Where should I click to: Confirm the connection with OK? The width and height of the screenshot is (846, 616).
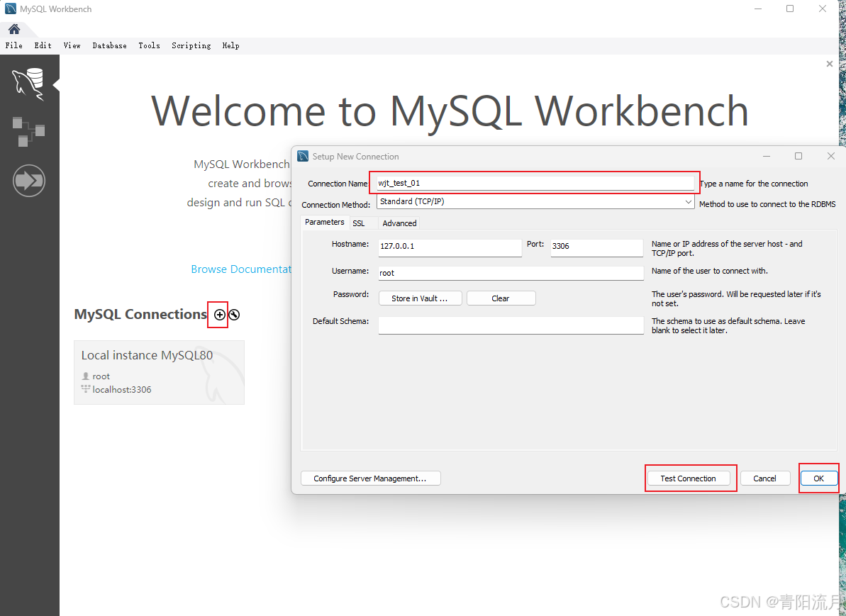(818, 478)
